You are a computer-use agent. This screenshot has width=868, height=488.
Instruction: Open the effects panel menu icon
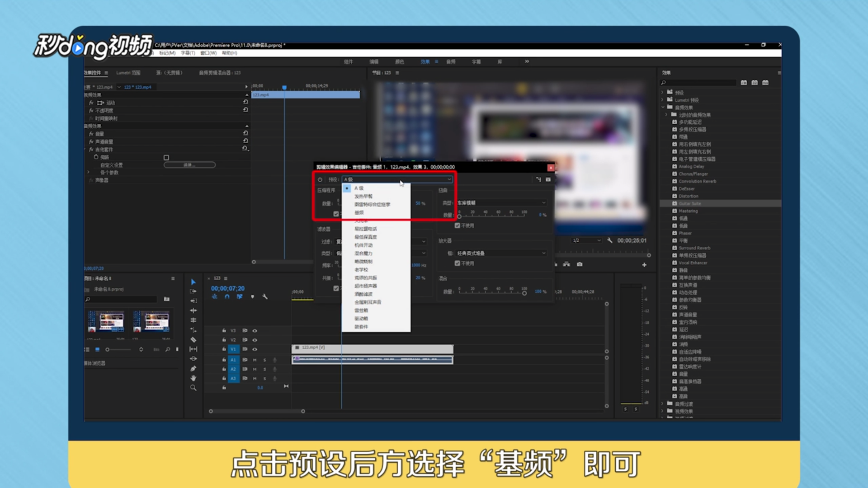pyautogui.click(x=780, y=73)
